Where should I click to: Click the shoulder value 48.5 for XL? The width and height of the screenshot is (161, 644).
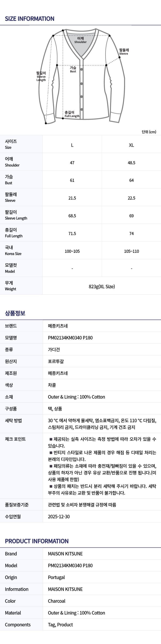click(x=131, y=163)
